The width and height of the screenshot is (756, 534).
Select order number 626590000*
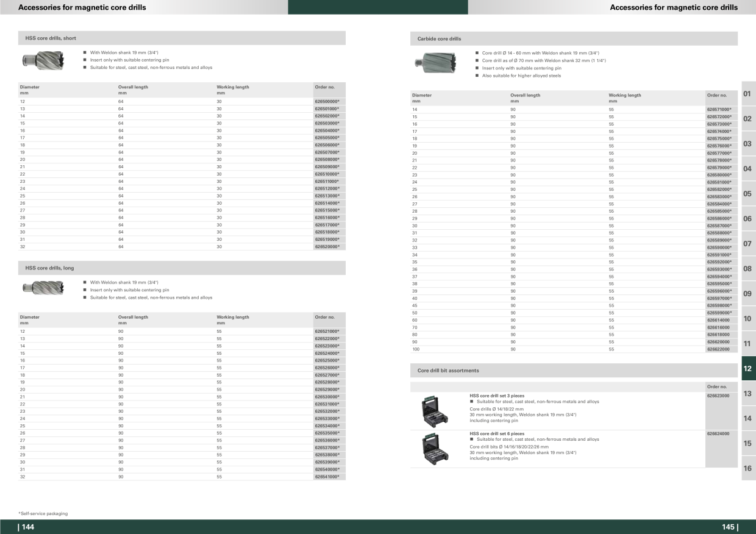click(719, 247)
